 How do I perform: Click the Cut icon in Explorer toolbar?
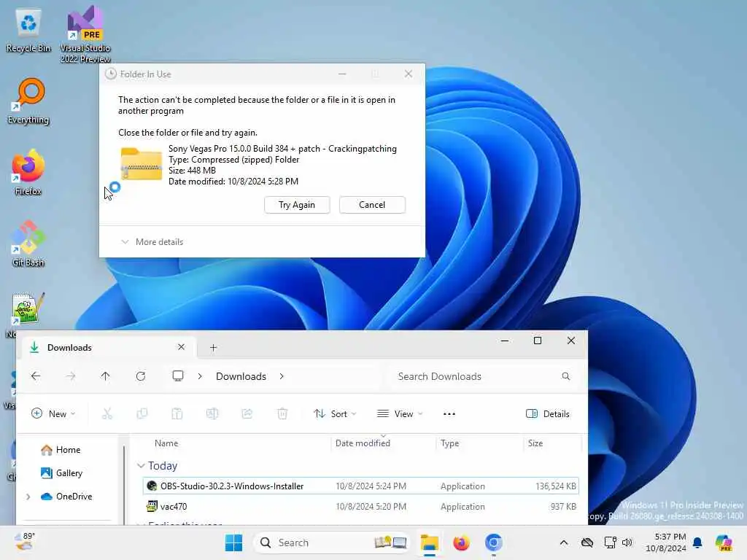tap(107, 414)
